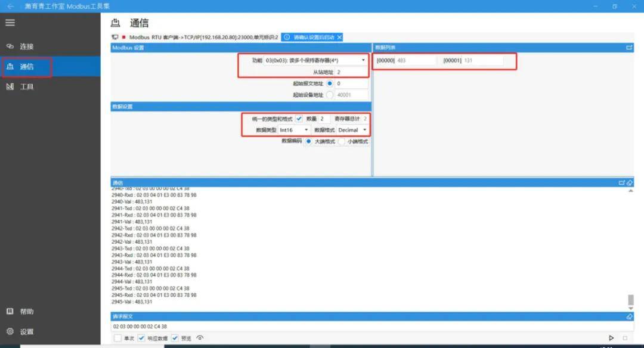Click the eye preview icon
The width and height of the screenshot is (644, 348).
click(x=200, y=338)
